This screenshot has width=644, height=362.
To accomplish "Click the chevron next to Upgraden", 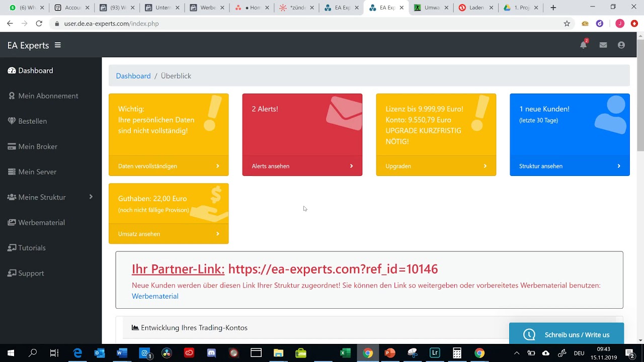I will pos(485,166).
